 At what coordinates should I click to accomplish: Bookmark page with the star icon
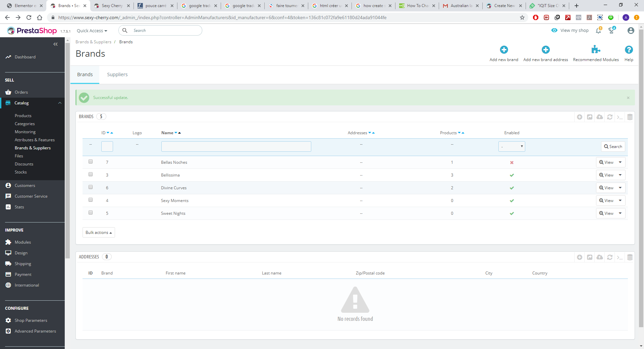522,17
